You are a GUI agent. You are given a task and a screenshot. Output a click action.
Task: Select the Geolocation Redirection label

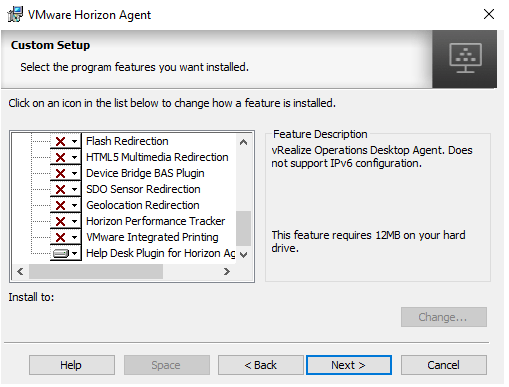(143, 205)
